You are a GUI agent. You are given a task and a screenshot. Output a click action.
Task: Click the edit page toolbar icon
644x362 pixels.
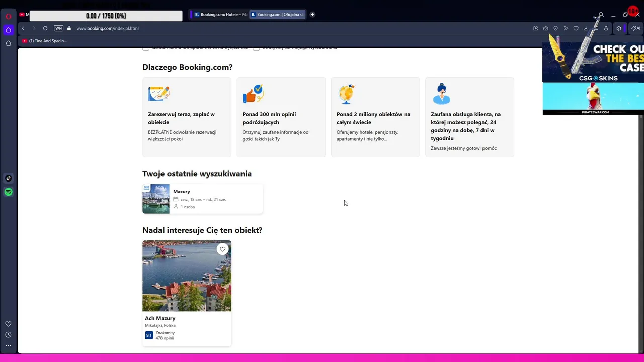click(x=535, y=28)
